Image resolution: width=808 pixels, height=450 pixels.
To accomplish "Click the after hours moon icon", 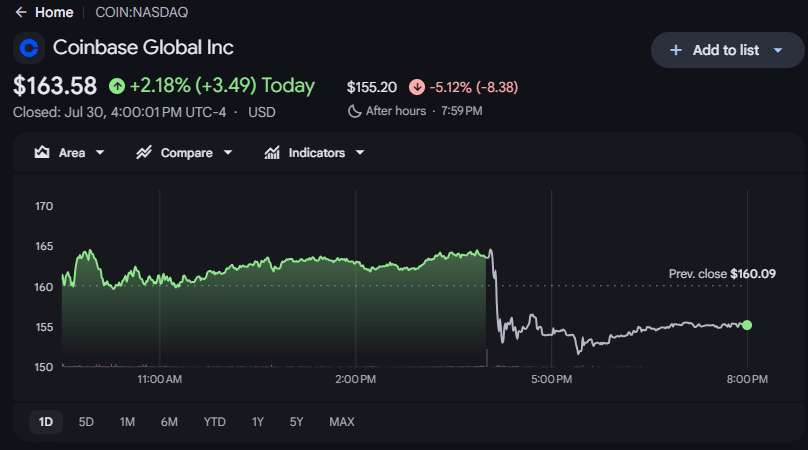I will [x=354, y=111].
